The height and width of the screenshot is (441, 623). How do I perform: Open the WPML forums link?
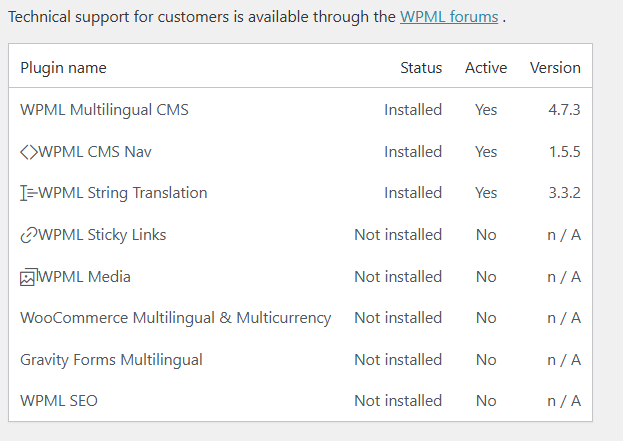tap(449, 17)
